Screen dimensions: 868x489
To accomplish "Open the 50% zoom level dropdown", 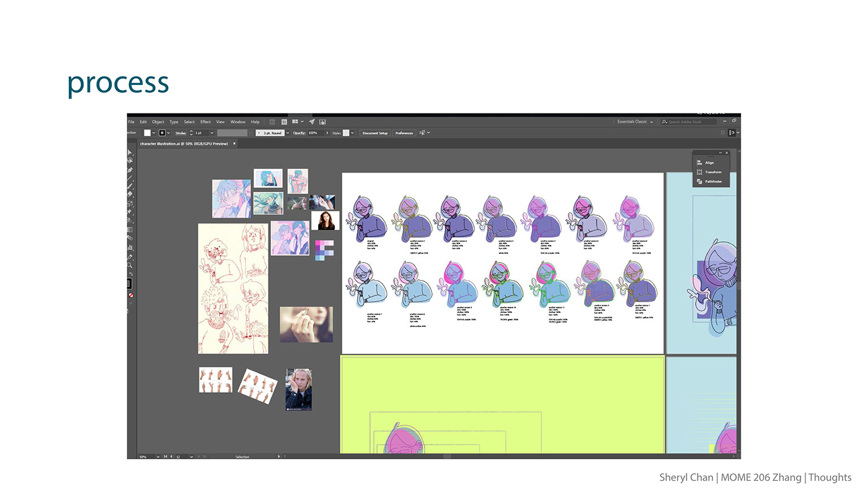I will coord(158,457).
